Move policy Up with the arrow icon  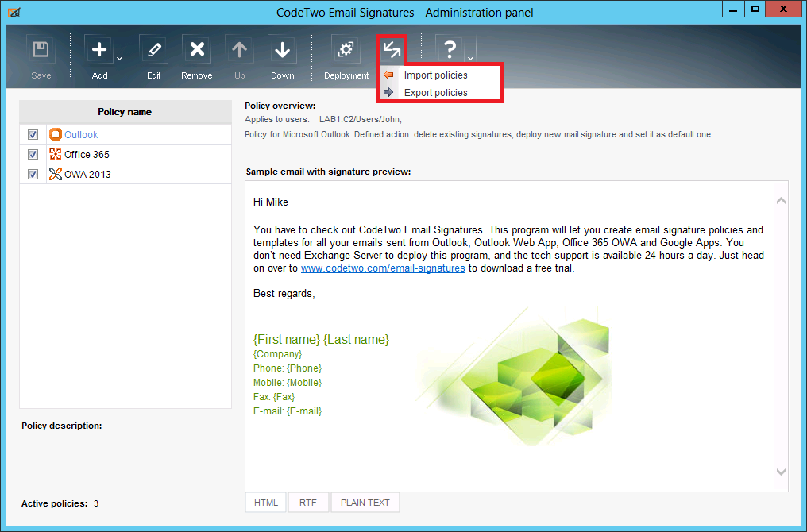(x=239, y=50)
